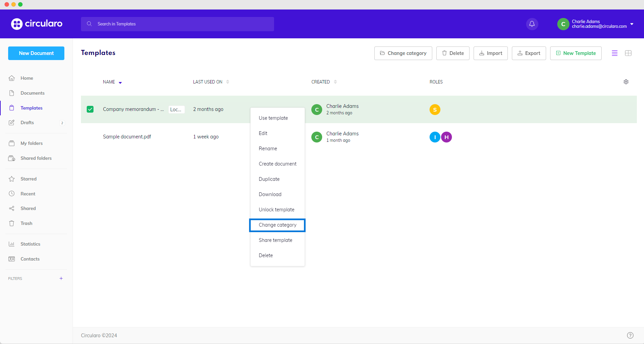Uncheck the Company memorandum template checkbox

tap(90, 109)
